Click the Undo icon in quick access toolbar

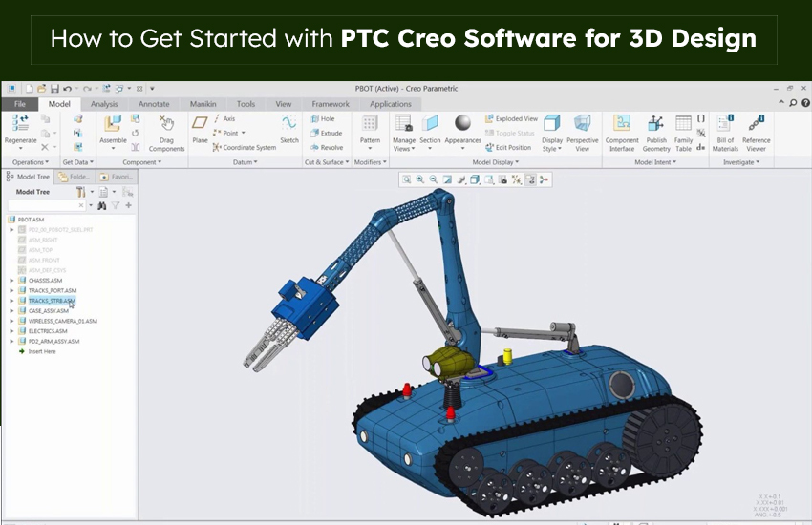click(x=67, y=89)
